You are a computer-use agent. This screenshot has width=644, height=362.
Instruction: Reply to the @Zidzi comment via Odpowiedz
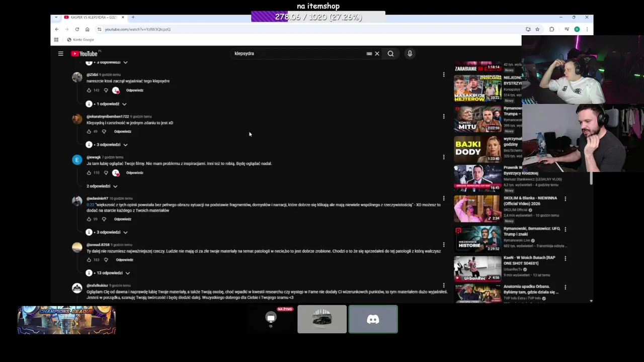(134, 90)
